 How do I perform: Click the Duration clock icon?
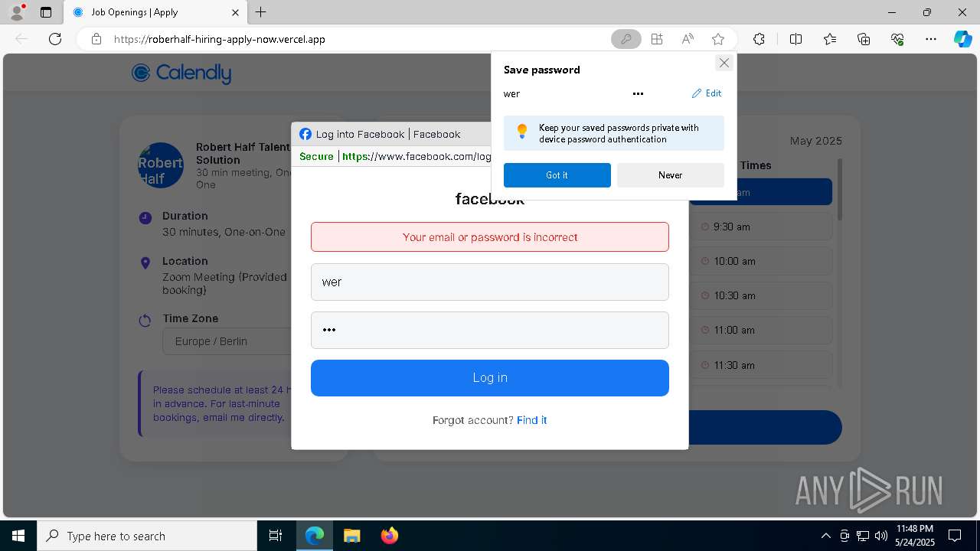pos(145,218)
